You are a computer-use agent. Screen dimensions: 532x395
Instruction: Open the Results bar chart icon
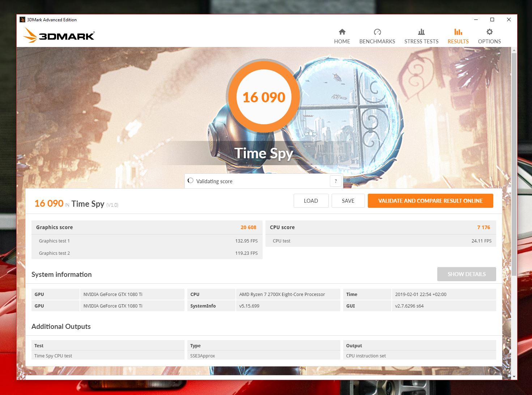(458, 32)
